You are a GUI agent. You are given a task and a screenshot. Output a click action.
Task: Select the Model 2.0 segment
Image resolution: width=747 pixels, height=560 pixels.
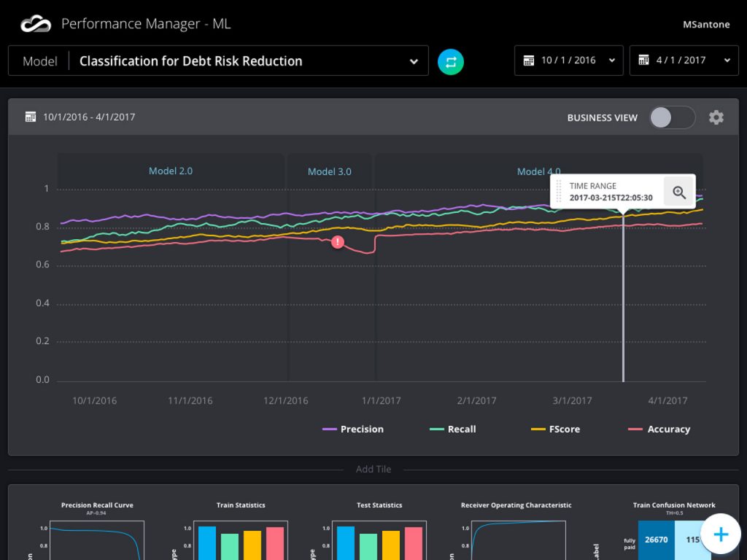tap(171, 171)
